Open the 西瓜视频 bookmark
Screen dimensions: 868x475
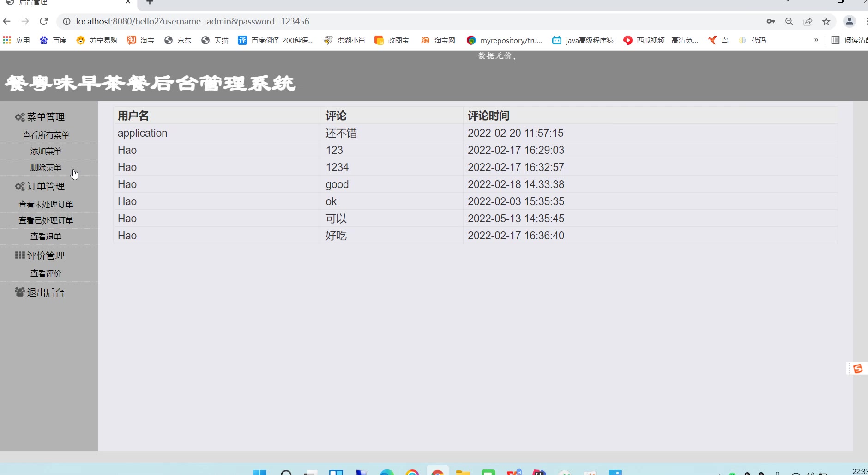click(x=661, y=40)
